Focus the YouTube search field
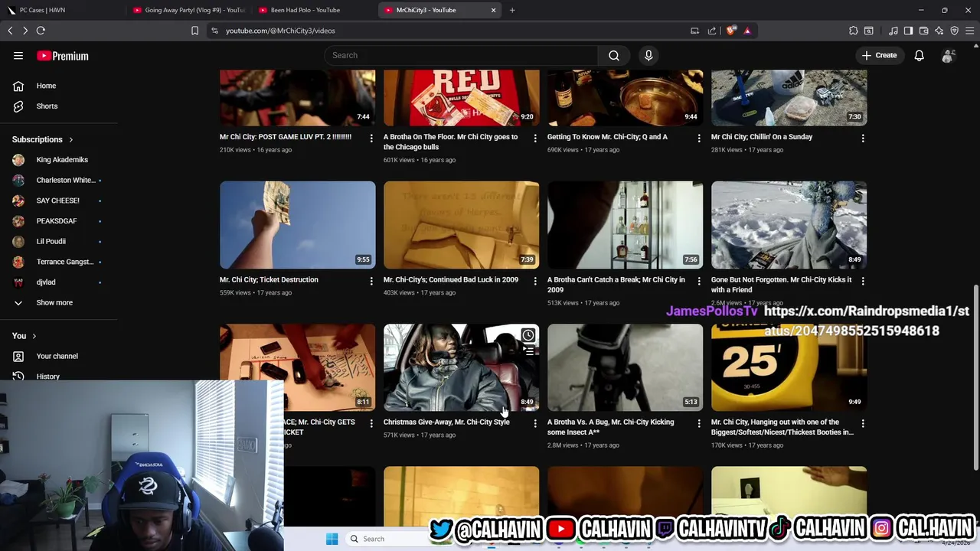The width and height of the screenshot is (980, 551). (x=461, y=55)
